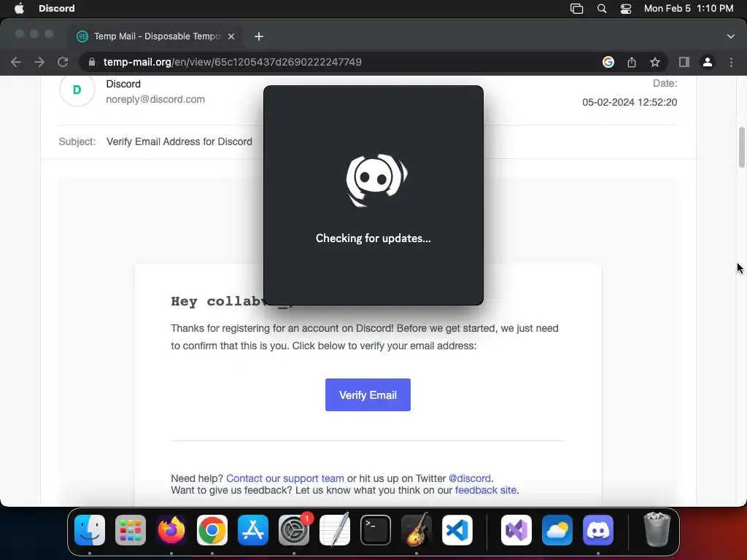747x560 pixels.
Task: Open Terminal from the Dock
Action: [376, 530]
